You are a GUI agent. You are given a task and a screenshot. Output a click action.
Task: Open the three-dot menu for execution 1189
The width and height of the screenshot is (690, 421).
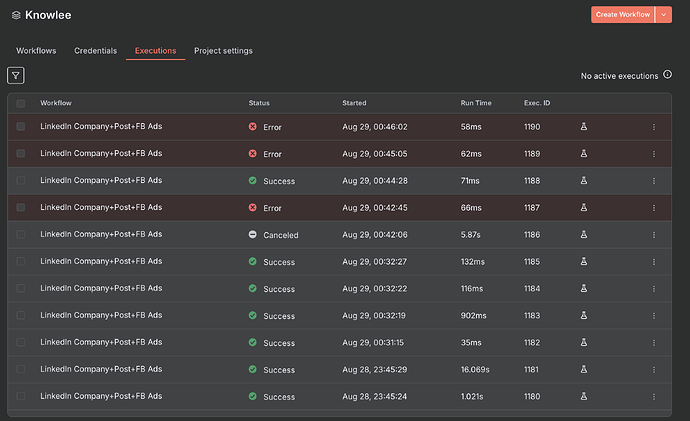coord(654,154)
